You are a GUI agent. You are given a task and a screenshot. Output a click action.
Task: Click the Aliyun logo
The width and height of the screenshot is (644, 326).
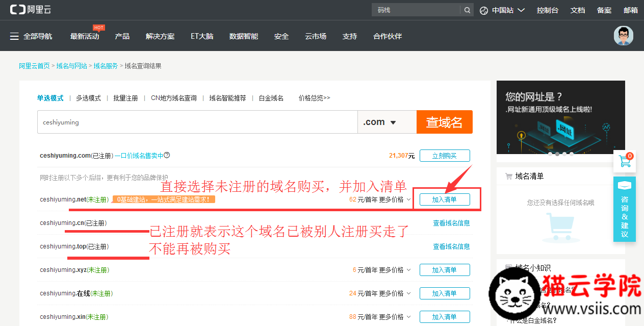(30, 10)
